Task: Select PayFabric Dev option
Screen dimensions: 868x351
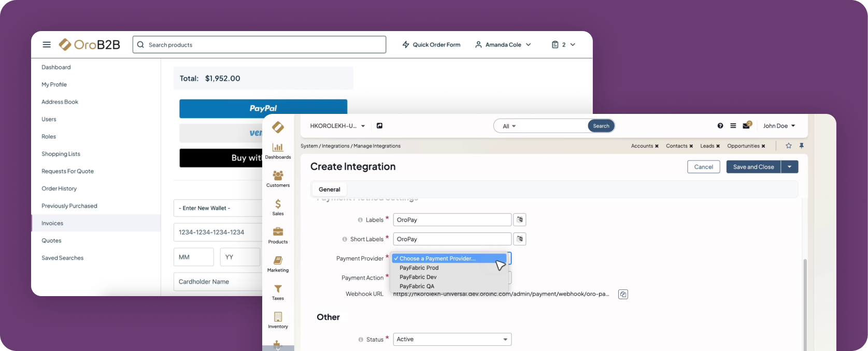Action: point(448,277)
